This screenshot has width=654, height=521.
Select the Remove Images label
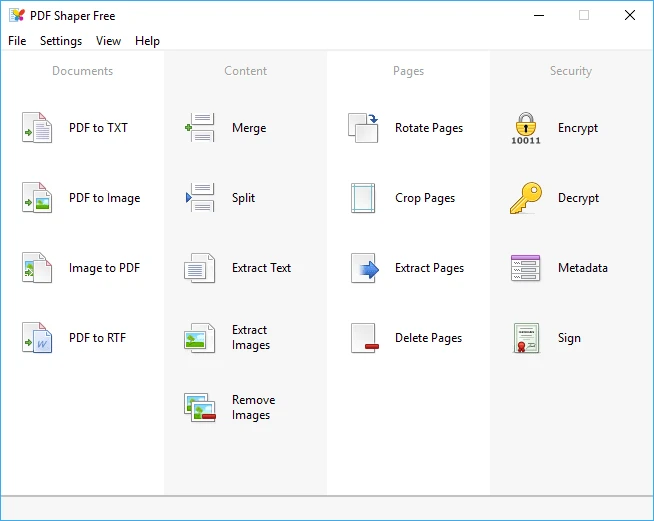(x=254, y=408)
